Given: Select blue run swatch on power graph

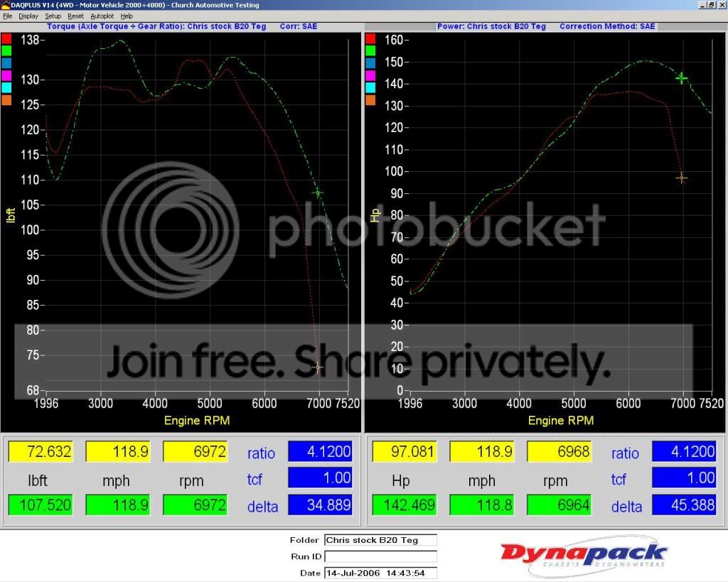Looking at the screenshot, I should [370, 63].
